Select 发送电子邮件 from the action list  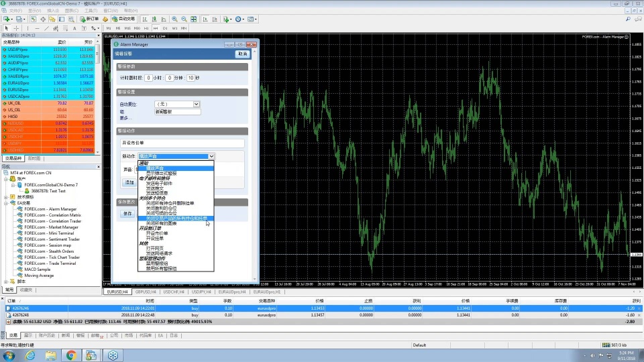(x=160, y=183)
